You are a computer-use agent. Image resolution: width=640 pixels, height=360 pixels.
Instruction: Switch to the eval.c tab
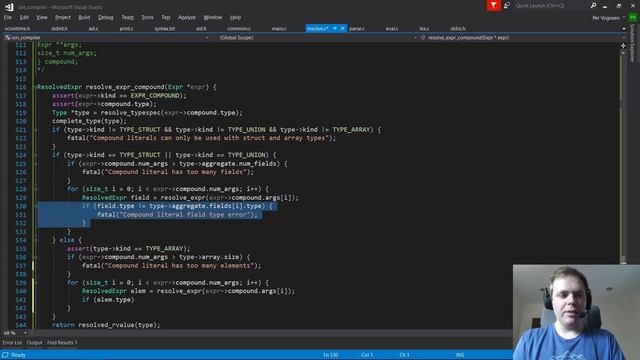tap(392, 29)
